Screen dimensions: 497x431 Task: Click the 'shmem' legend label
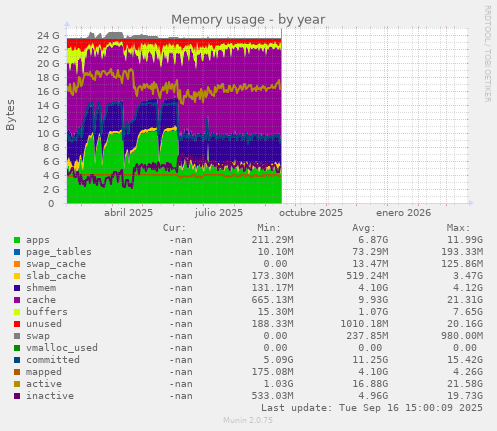point(41,288)
